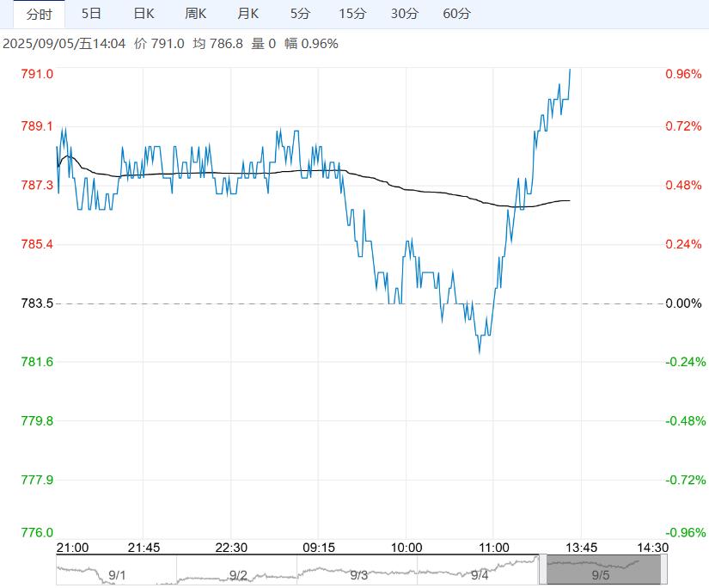The width and height of the screenshot is (709, 588).
Task: Open the 30分 interval chart
Action: [x=404, y=14]
